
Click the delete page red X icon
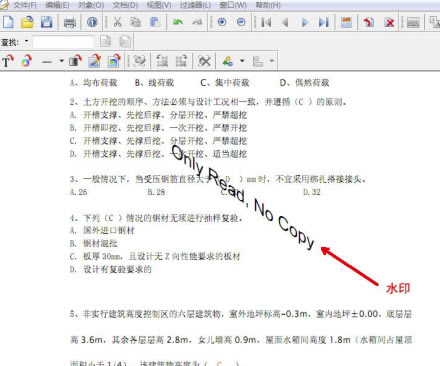(389, 22)
